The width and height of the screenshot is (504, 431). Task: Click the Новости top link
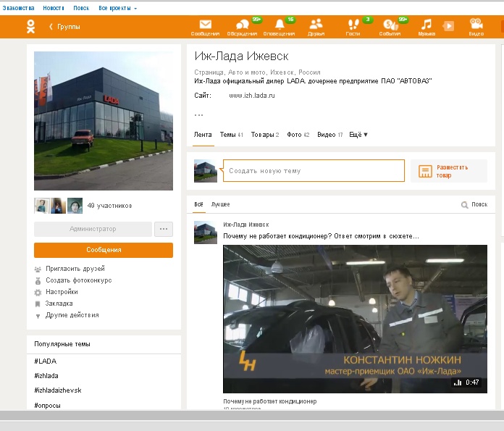(x=54, y=8)
